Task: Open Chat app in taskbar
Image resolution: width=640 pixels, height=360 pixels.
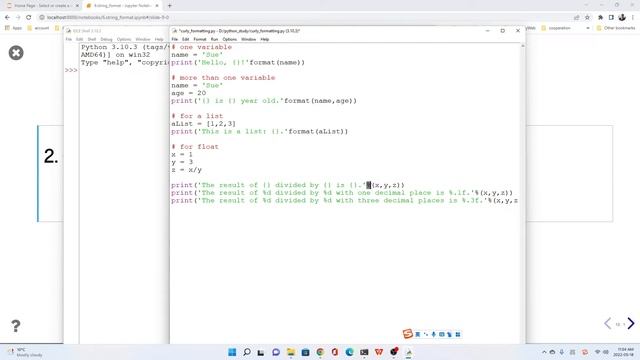Action: click(x=276, y=352)
